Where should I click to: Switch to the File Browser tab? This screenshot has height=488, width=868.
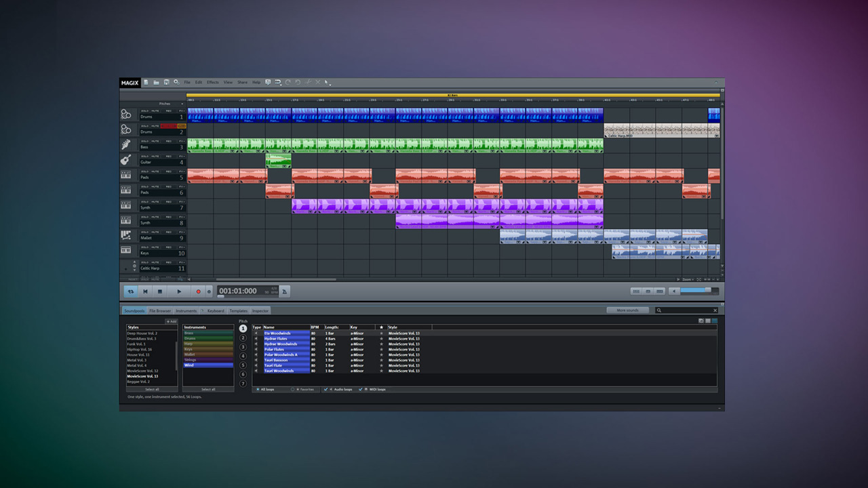click(x=160, y=310)
